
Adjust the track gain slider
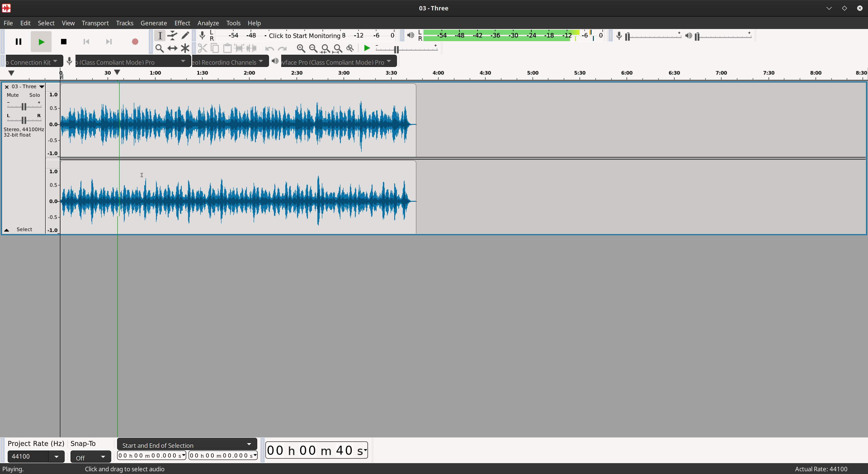(x=24, y=106)
